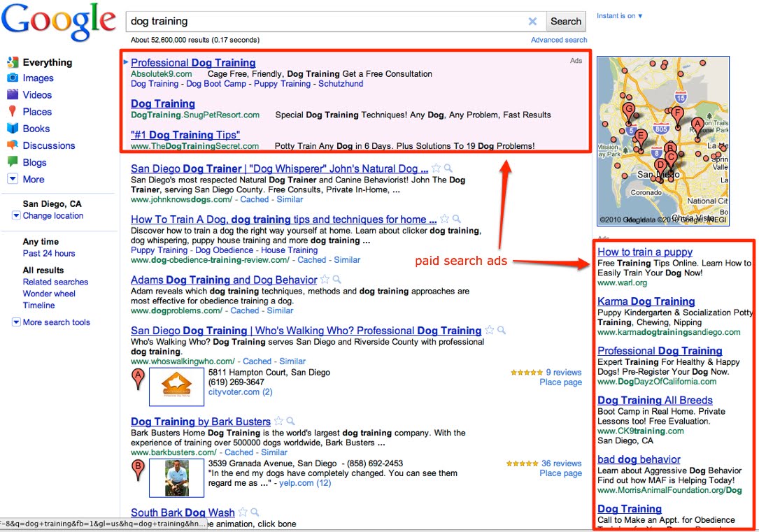Viewport: 759px width, 532px height.
Task: Click magnifier preview beside South Bark Dog Wash
Action: 255,512
